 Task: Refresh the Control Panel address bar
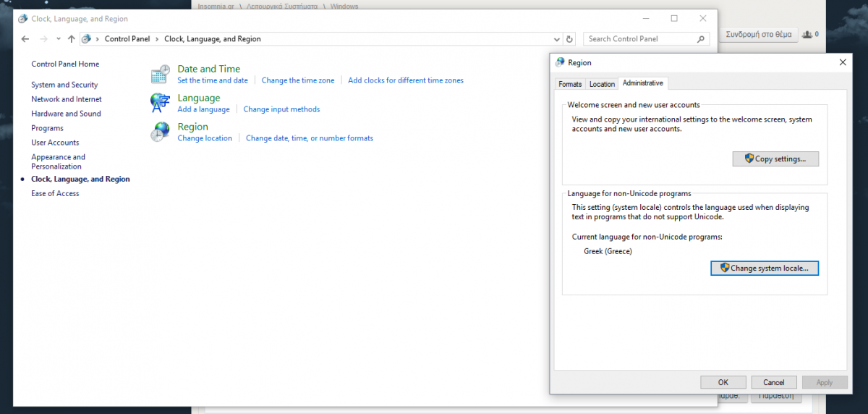tap(570, 39)
